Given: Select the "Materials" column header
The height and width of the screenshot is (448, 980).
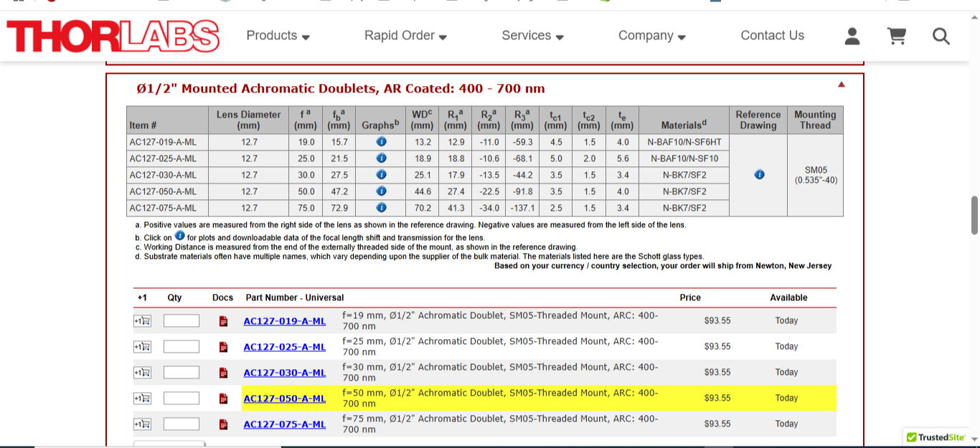Looking at the screenshot, I should 684,120.
